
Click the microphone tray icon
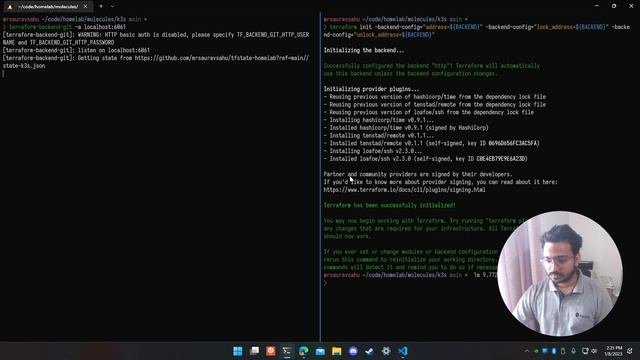pyautogui.click(x=573, y=351)
